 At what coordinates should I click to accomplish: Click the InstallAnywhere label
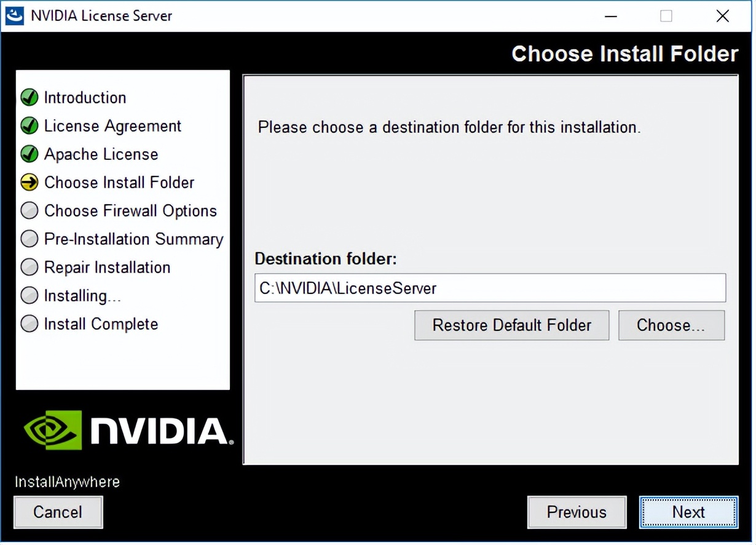[x=67, y=482]
